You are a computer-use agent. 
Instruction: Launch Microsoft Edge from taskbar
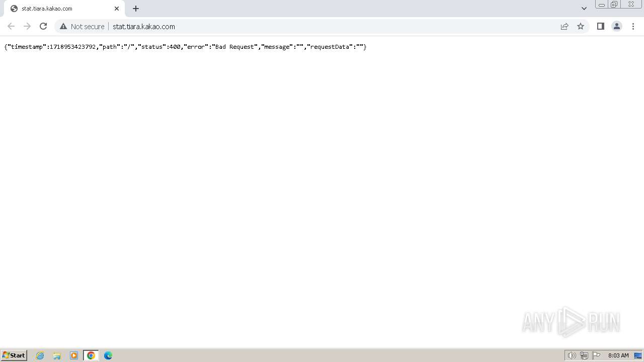click(x=108, y=355)
